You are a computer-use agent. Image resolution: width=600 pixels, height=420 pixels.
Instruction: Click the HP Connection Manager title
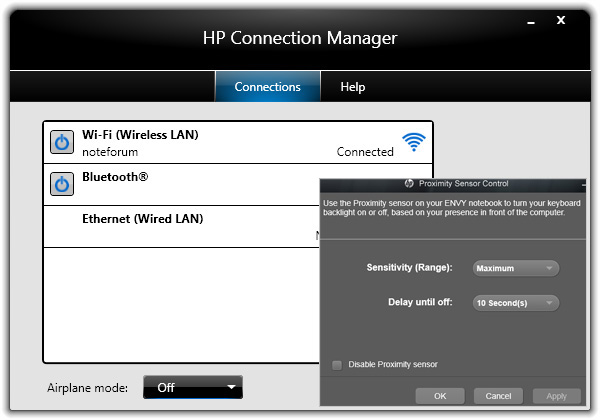[x=300, y=38]
